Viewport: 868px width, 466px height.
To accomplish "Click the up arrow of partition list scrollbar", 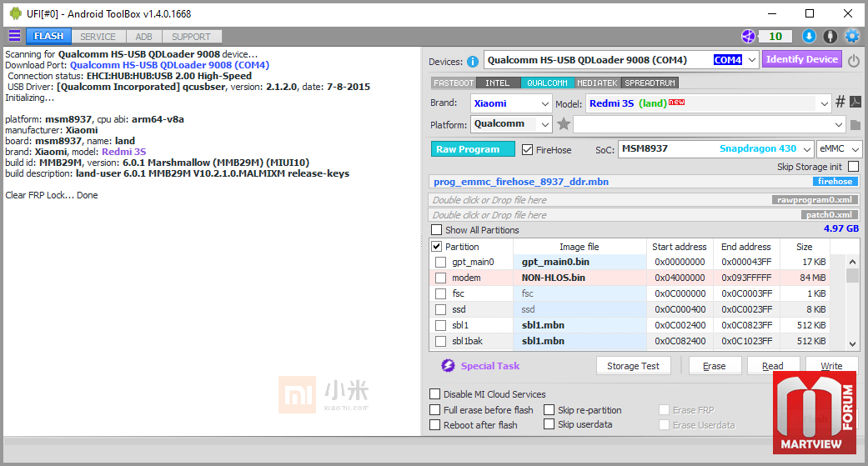I will pyautogui.click(x=852, y=262).
